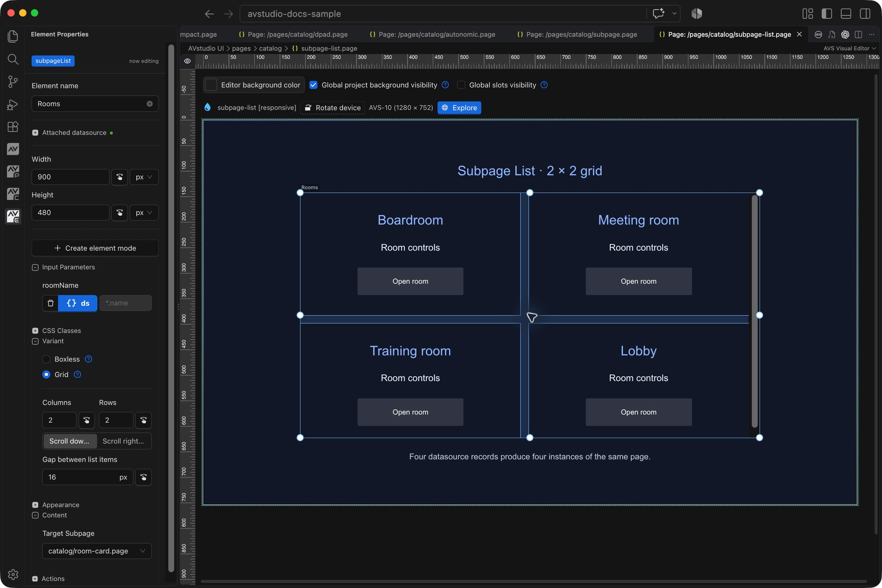
Task: Open help for Global slots visibility
Action: [x=544, y=85]
